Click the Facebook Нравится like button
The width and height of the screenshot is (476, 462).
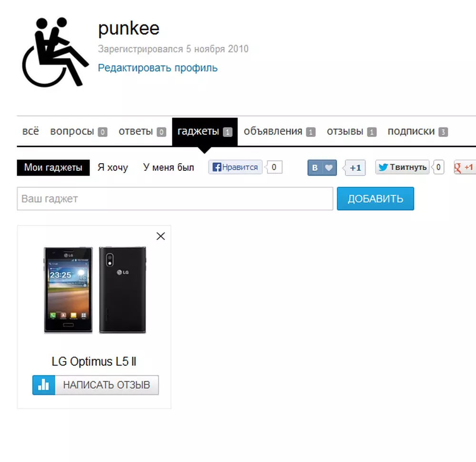pos(235,167)
